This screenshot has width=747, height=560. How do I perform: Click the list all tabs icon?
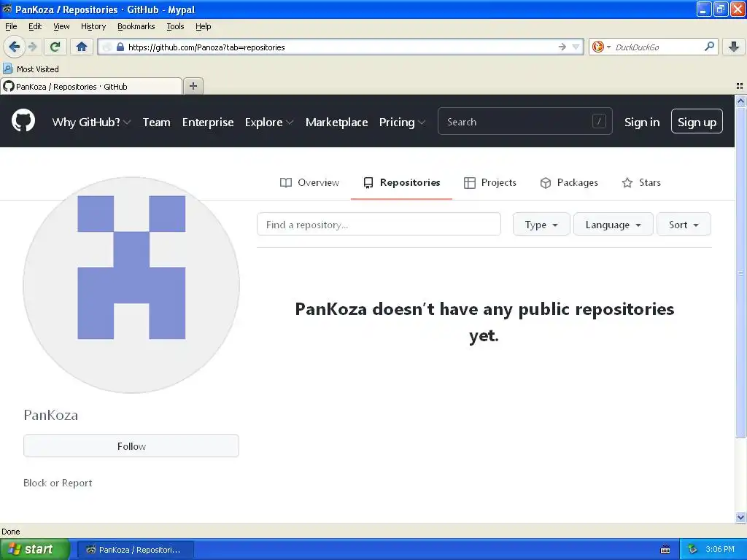click(740, 86)
